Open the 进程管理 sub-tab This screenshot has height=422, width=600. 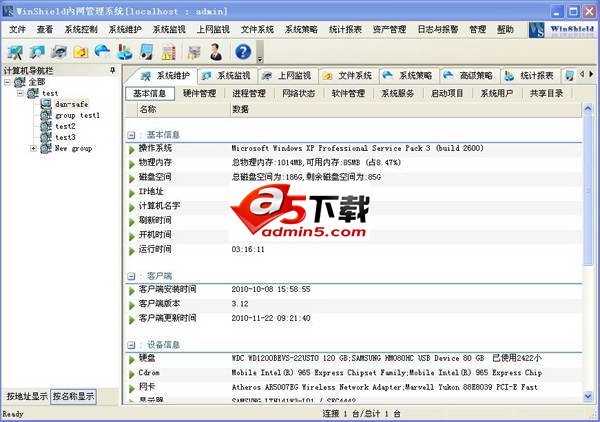249,93
